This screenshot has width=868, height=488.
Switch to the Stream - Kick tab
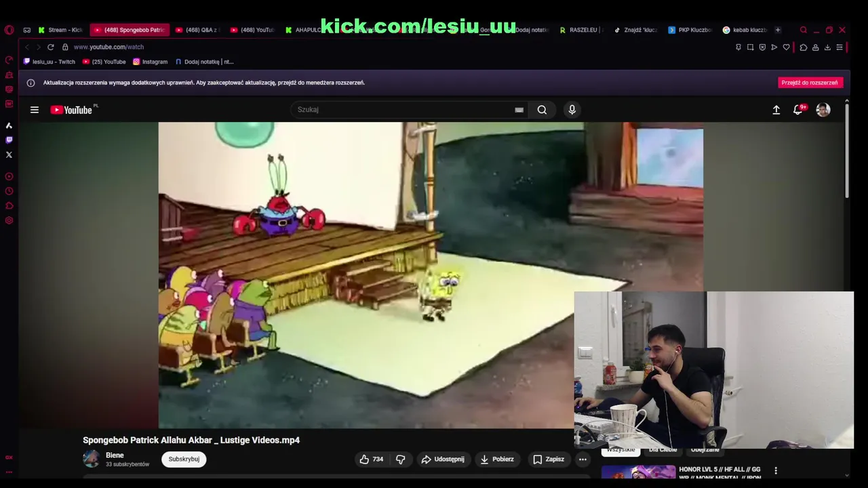point(60,30)
